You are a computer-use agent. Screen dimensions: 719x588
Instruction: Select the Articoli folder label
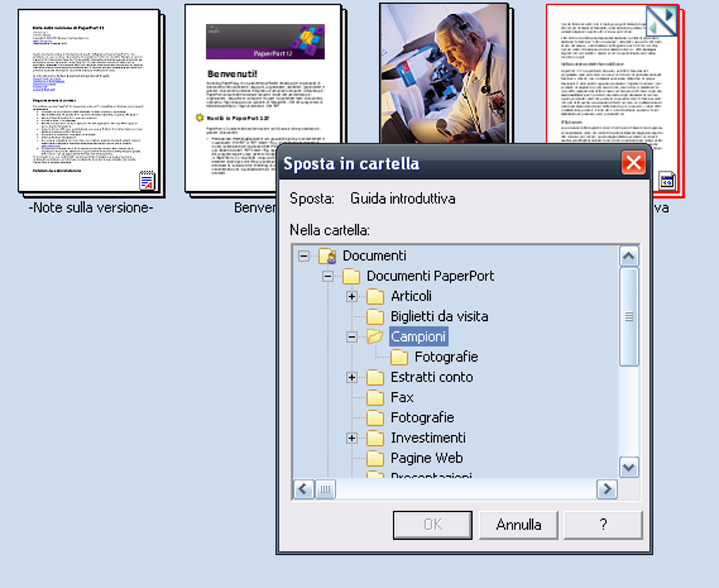pyautogui.click(x=412, y=296)
